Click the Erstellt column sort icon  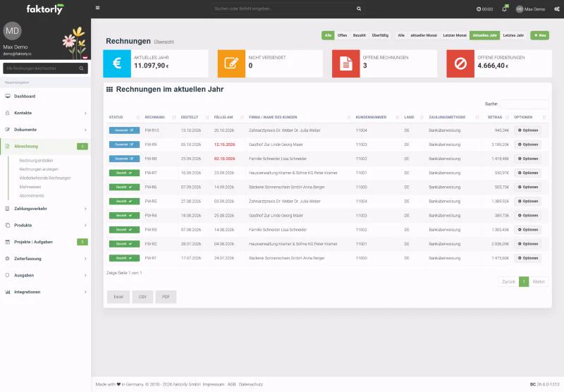(207, 117)
